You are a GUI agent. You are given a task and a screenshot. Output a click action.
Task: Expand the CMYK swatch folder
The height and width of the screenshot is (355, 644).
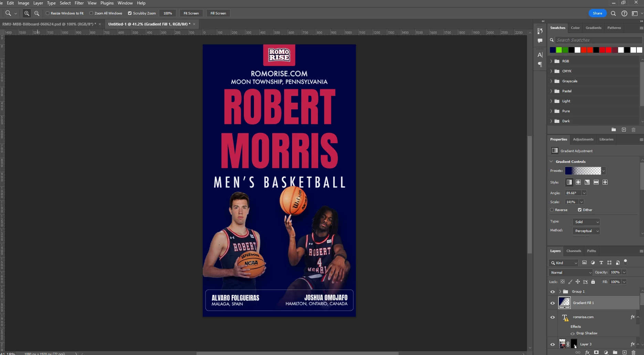pos(551,71)
